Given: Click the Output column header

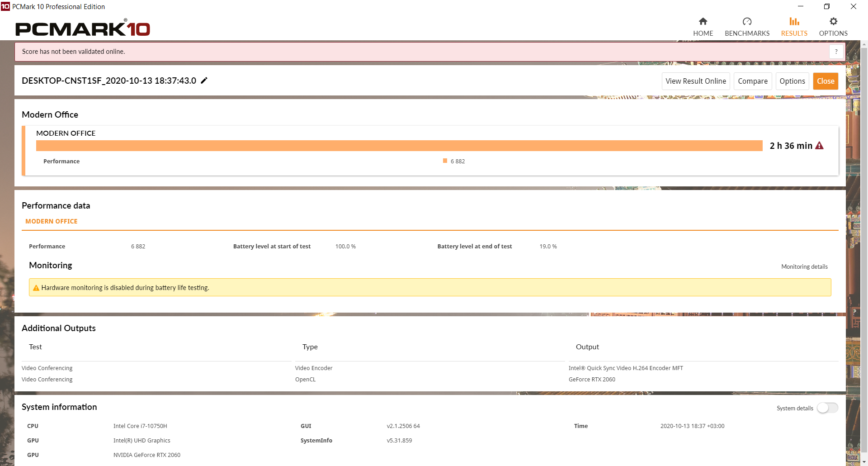Looking at the screenshot, I should point(587,347).
